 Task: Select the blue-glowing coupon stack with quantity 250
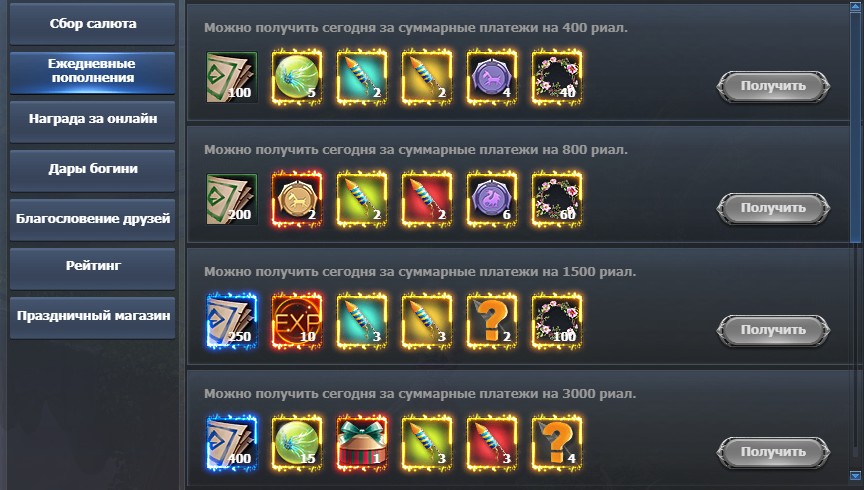pyautogui.click(x=232, y=321)
